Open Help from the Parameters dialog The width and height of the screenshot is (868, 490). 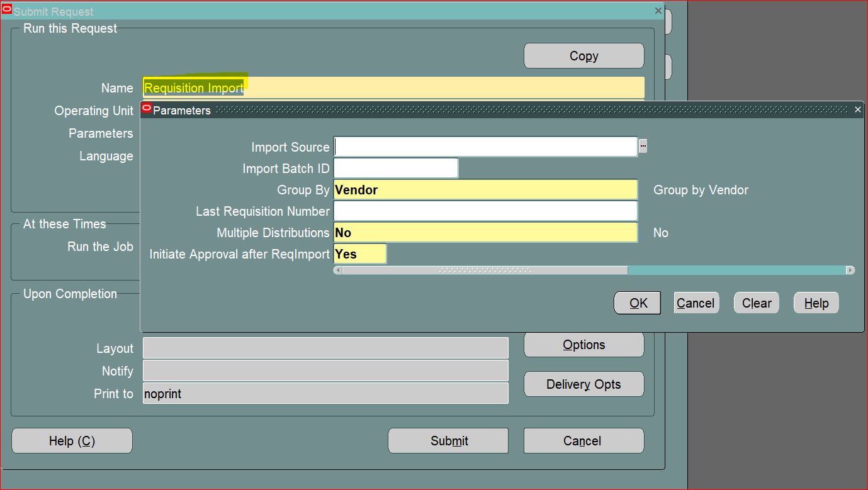[x=816, y=303]
